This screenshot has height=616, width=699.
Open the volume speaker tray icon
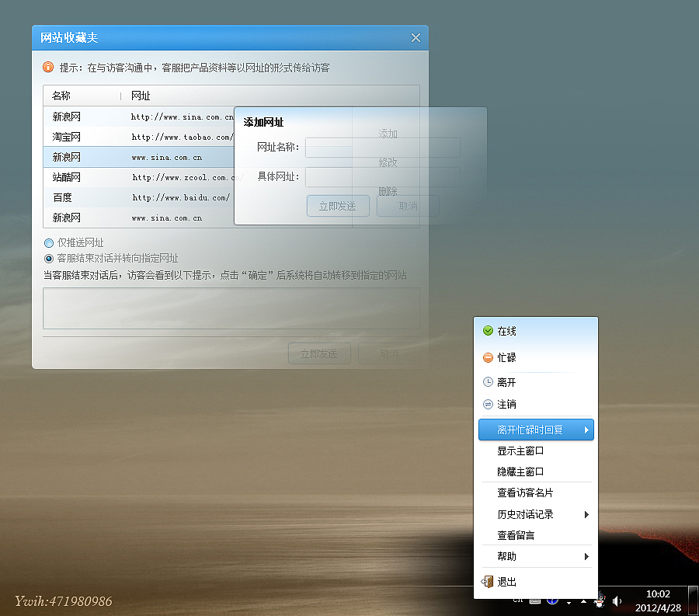coord(617,601)
